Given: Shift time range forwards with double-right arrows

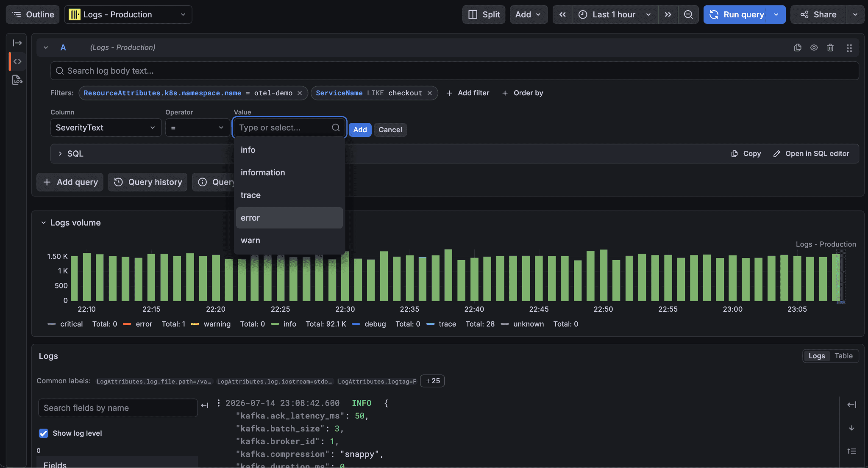Looking at the screenshot, I should point(668,14).
